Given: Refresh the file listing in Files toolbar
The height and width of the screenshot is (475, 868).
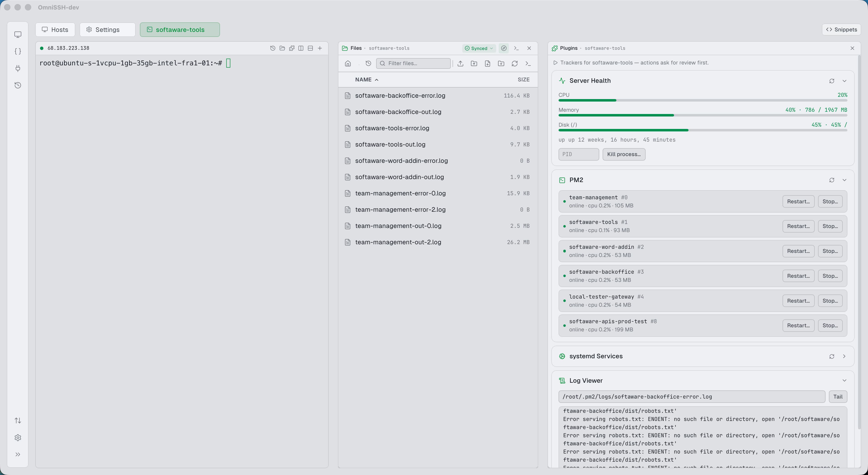Looking at the screenshot, I should (514, 63).
